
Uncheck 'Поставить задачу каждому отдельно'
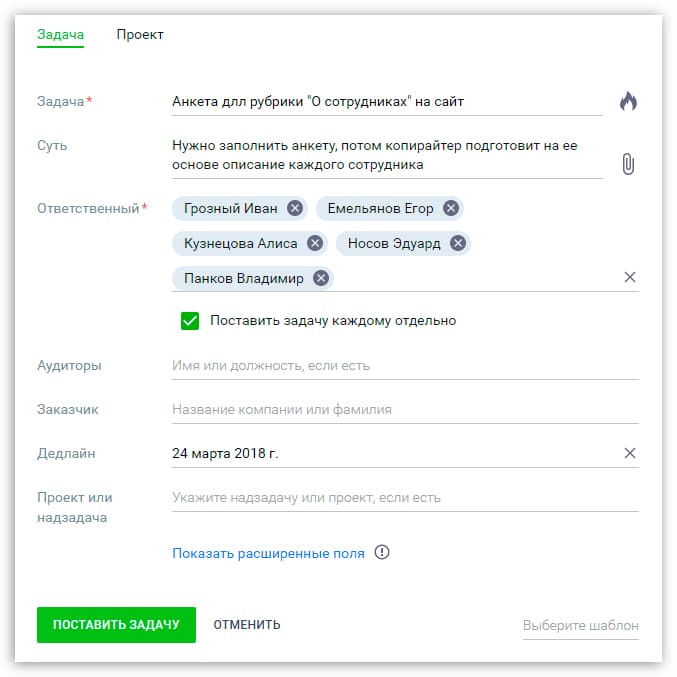(190, 321)
